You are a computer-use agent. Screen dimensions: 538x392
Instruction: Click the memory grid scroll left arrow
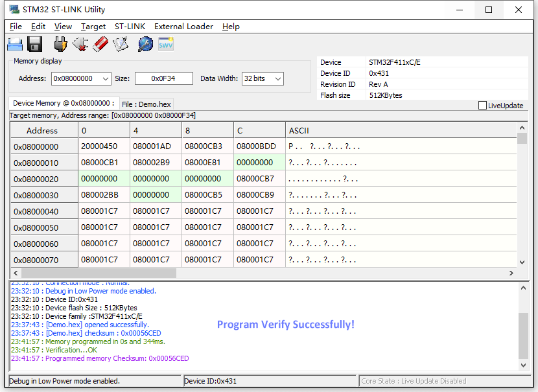tap(16, 273)
